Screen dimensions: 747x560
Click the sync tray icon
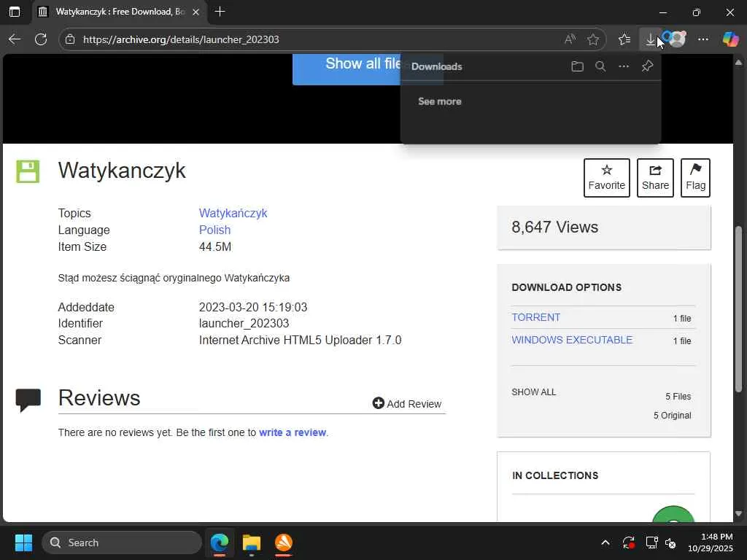(x=628, y=542)
